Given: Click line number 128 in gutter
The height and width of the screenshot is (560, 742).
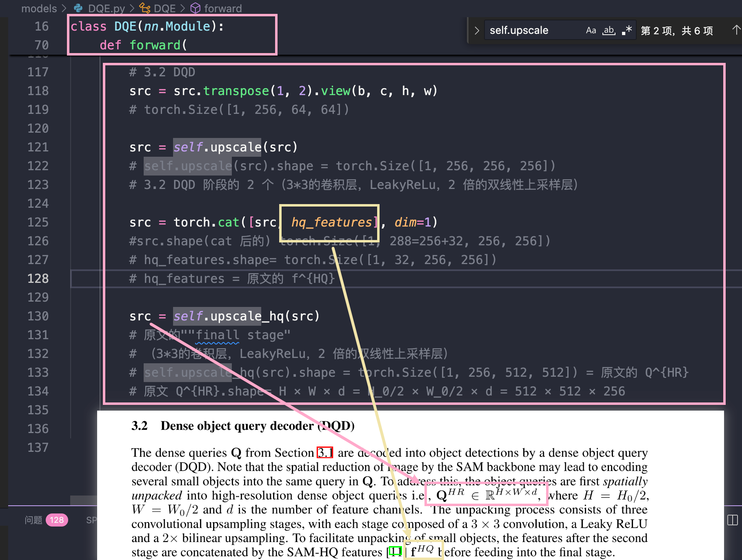Looking at the screenshot, I should [x=38, y=278].
